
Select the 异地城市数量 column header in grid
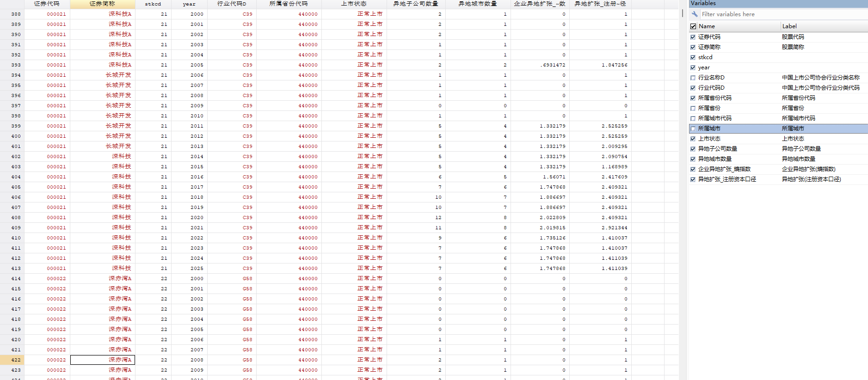click(x=478, y=4)
